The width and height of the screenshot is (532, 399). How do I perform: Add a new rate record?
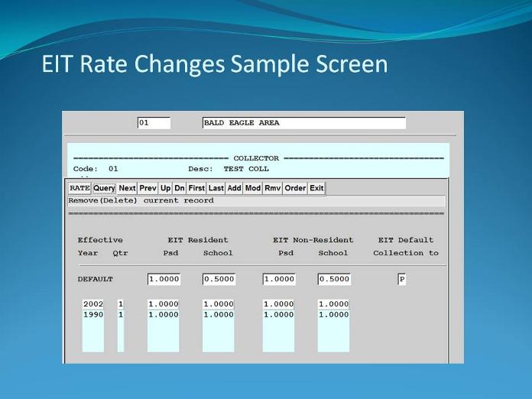pyautogui.click(x=234, y=188)
